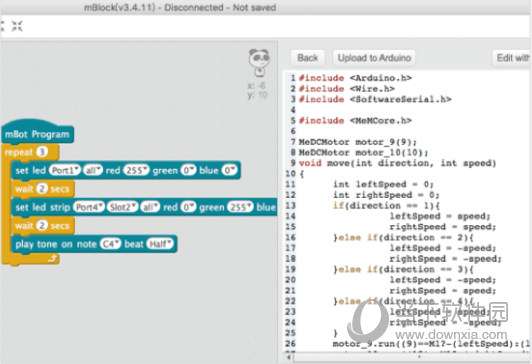532x364 pixels.
Task: Open the Slot2 dropdown in led strip block
Action: pyautogui.click(x=122, y=207)
